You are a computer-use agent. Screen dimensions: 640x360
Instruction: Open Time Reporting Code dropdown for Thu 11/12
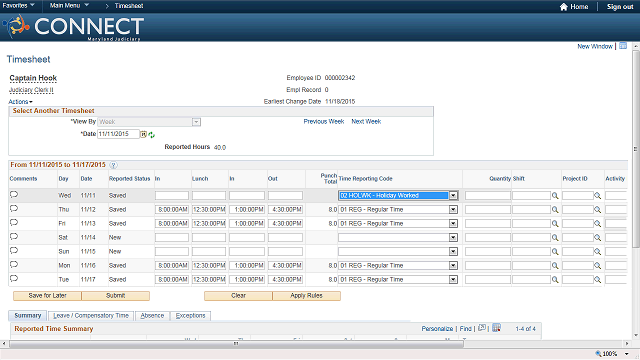pyautogui.click(x=453, y=210)
